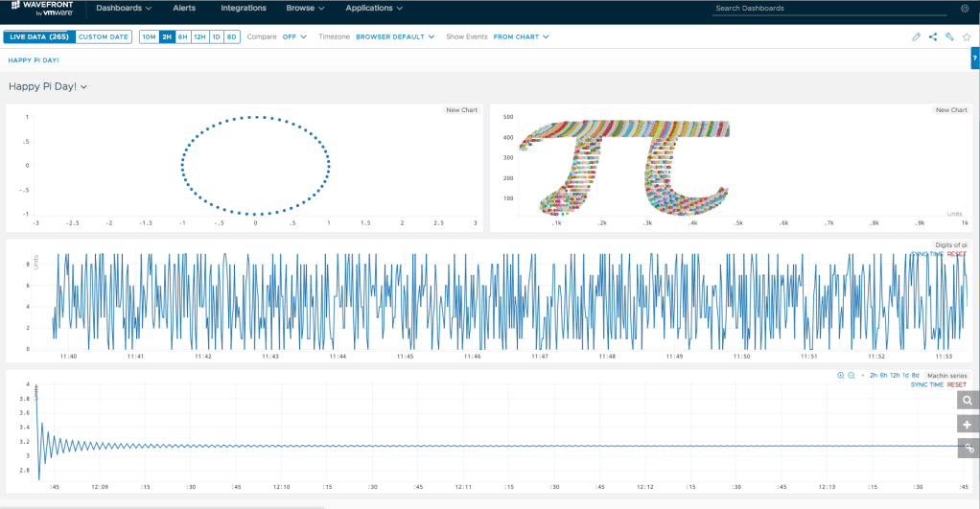Select the 2H time range
This screenshot has height=509, width=980.
pyautogui.click(x=167, y=36)
